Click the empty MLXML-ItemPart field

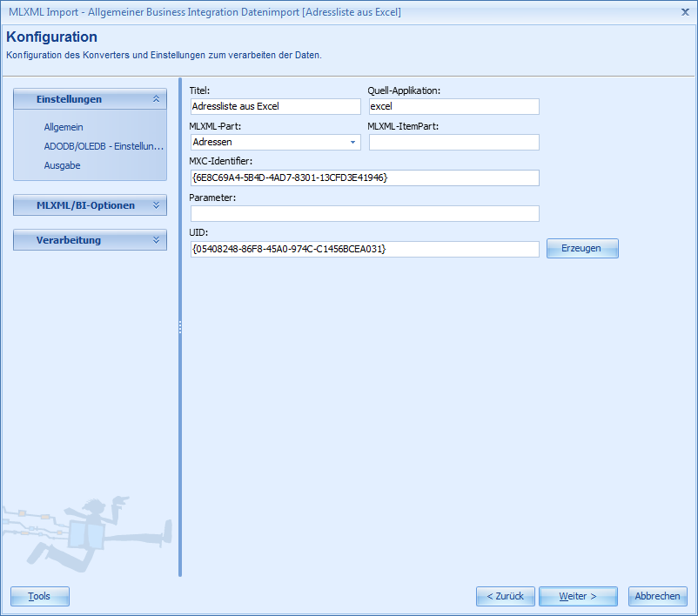coord(453,140)
